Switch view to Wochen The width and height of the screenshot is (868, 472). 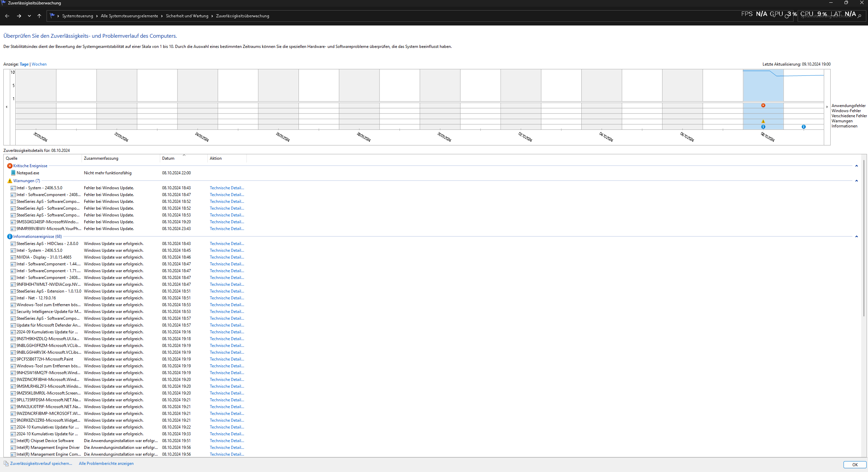39,64
